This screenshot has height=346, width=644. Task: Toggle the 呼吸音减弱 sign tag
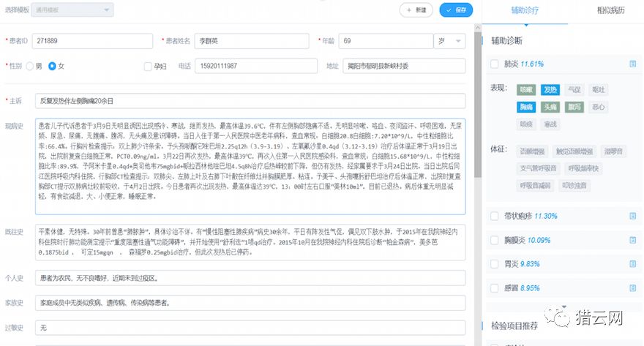pos(535,186)
